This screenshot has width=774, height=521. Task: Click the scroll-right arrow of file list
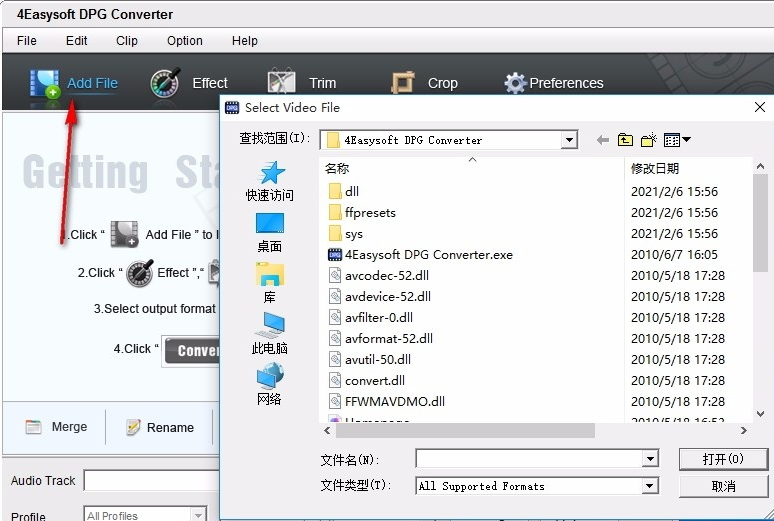(x=744, y=431)
